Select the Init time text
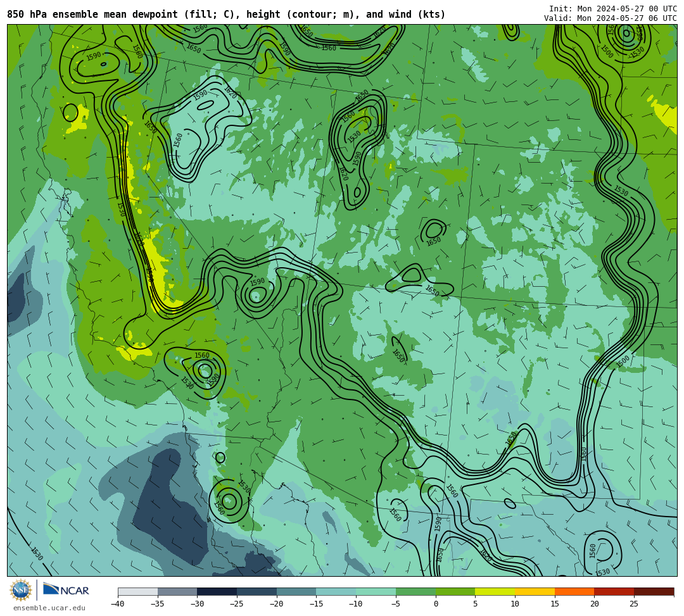The image size is (684, 616). click(x=613, y=9)
